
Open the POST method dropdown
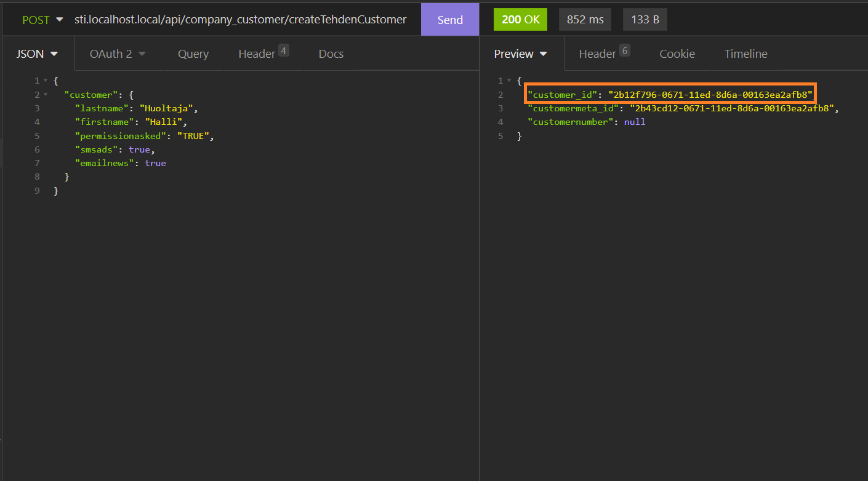[x=42, y=20]
